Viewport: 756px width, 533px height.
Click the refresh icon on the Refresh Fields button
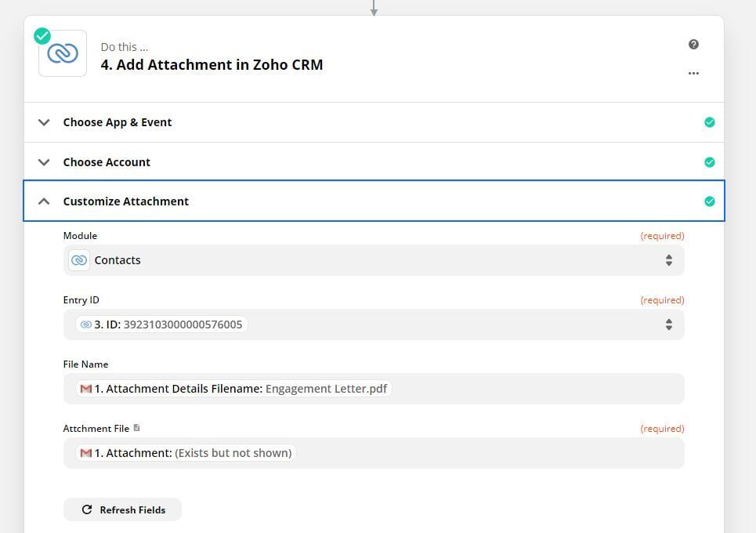coord(87,509)
